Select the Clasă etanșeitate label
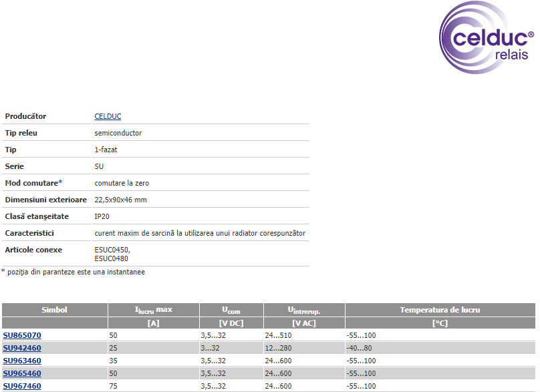This screenshot has height=392, width=540. click(37, 216)
